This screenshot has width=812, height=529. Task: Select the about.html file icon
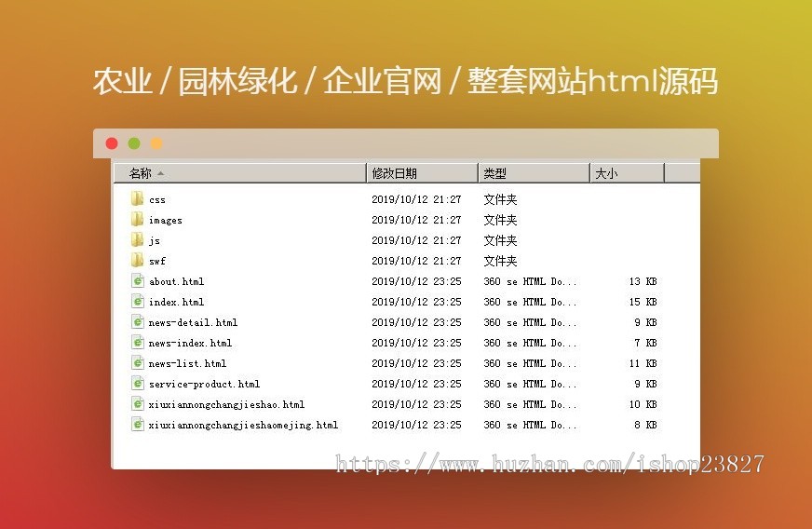[x=138, y=280]
